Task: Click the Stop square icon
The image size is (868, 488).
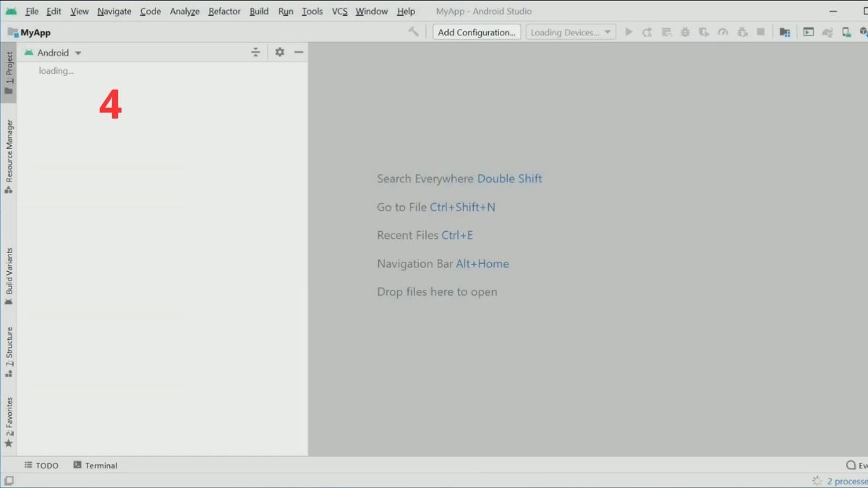Action: [760, 32]
